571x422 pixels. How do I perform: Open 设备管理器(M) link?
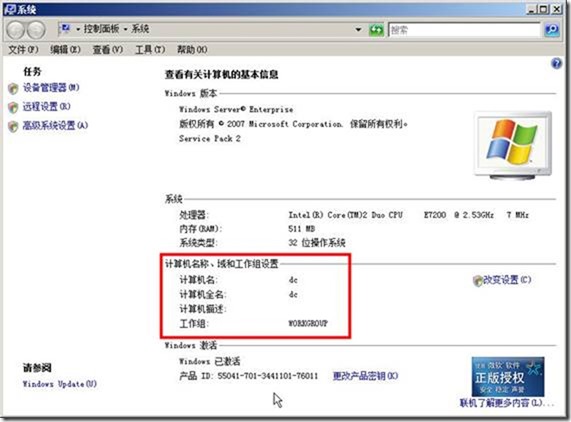click(51, 88)
